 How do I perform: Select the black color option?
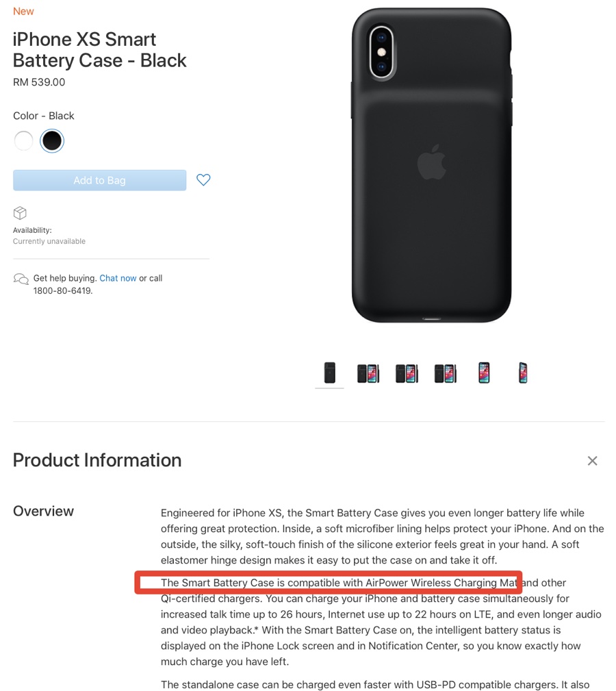pos(51,140)
